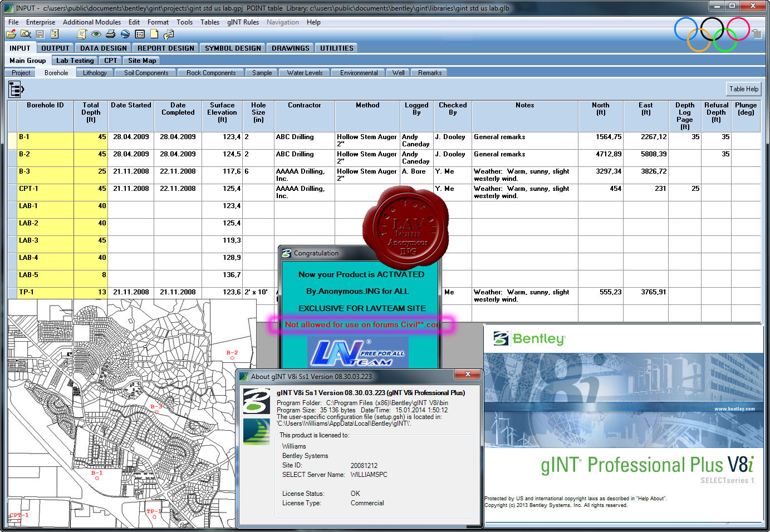Select the row header for borehole B-2
The width and height of the screenshot is (770, 532).
coord(12,158)
